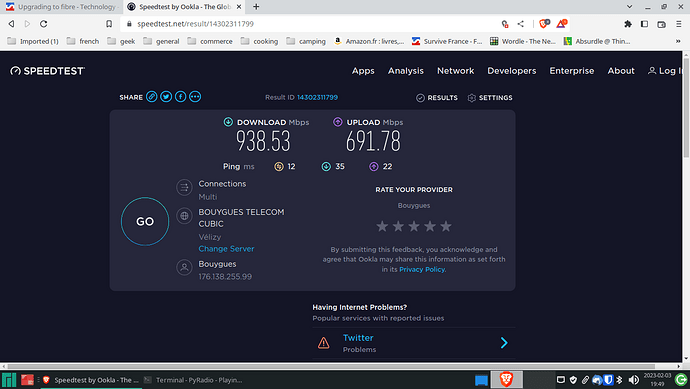Open the Imported (1) bookmarks folder
Image resolution: width=690 pixels, height=389 pixels.
point(33,41)
